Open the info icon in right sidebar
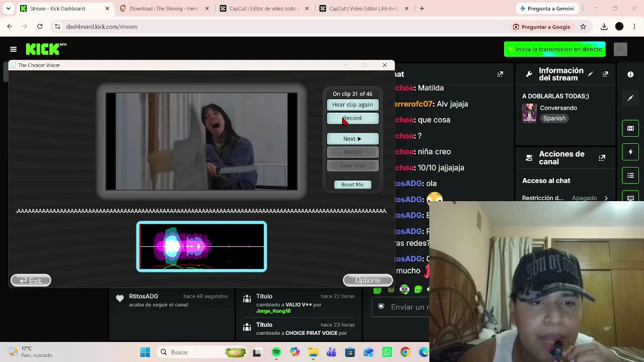 click(x=630, y=74)
